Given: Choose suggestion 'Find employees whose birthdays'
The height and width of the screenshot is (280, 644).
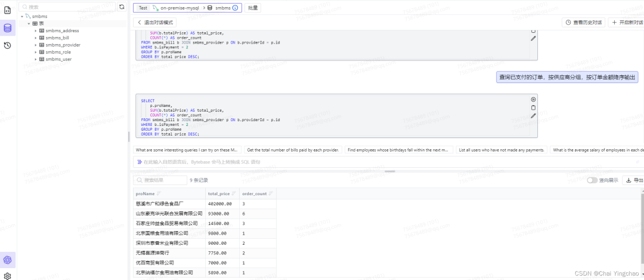Looking at the screenshot, I should (x=399, y=150).
